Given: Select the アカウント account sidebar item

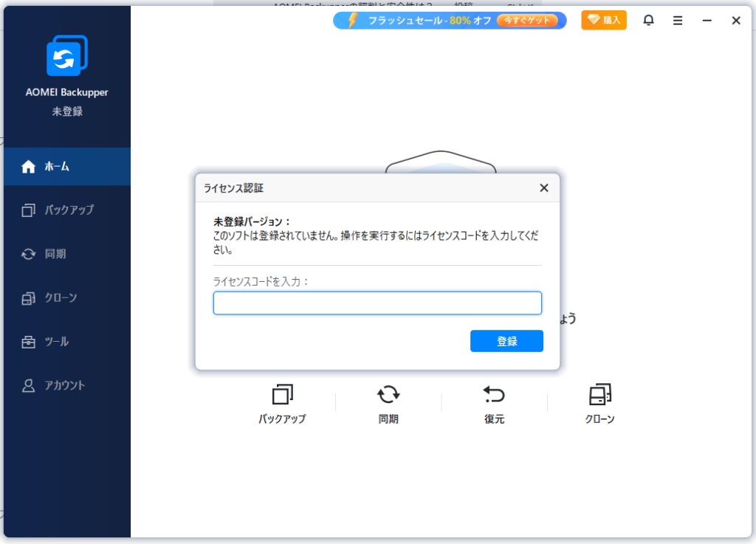Looking at the screenshot, I should click(67, 385).
